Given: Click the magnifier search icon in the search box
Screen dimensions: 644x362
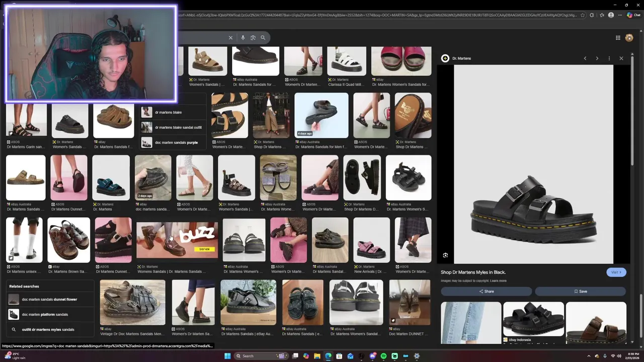Looking at the screenshot, I should point(263,38).
